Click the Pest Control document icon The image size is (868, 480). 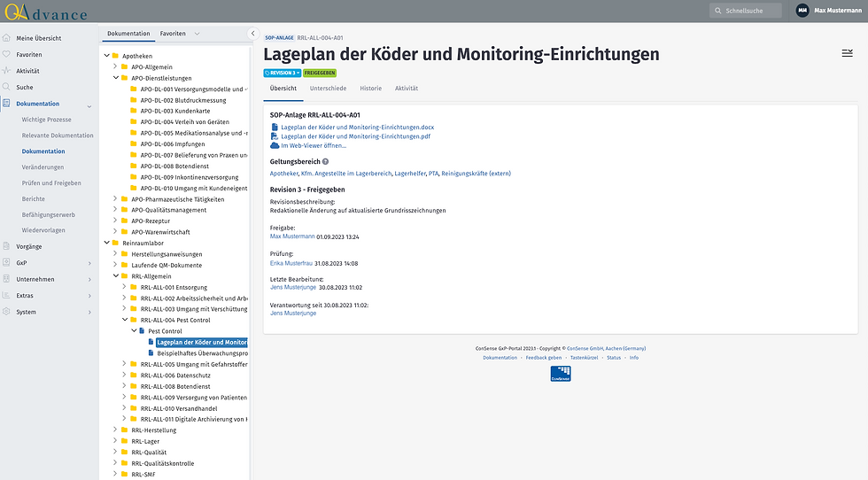click(142, 331)
